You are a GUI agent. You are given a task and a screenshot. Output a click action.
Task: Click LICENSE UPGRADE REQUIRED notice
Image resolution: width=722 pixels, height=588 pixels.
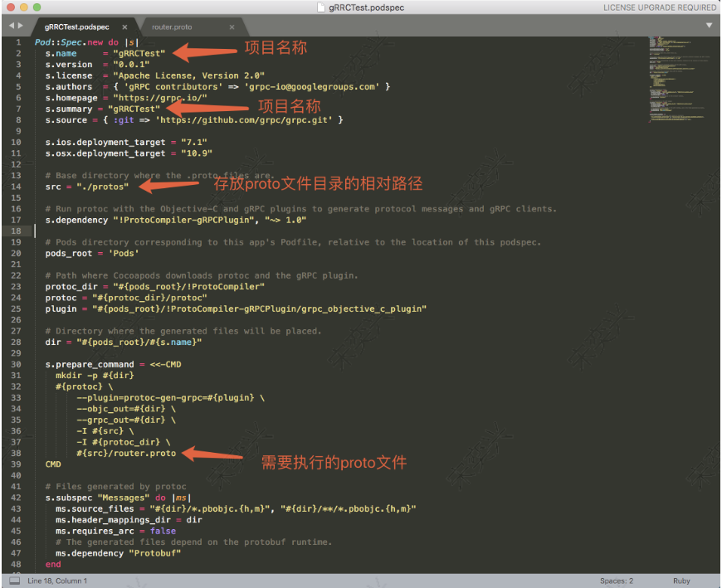tap(660, 7)
